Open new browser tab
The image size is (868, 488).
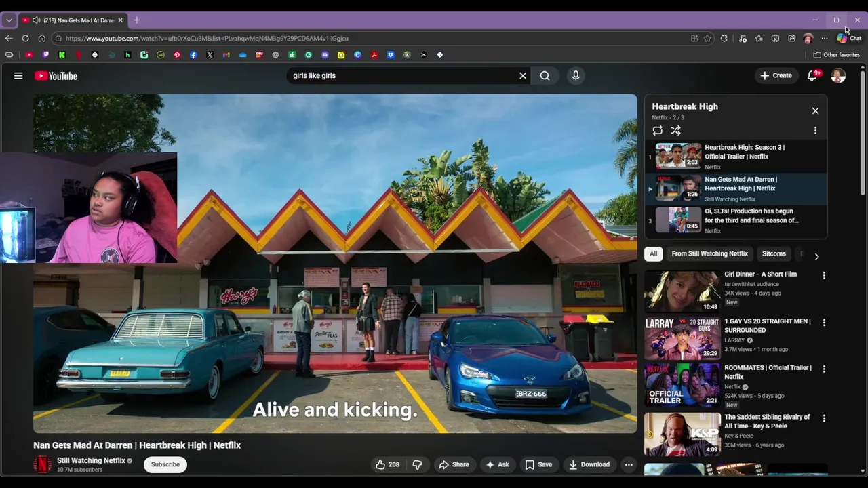point(137,20)
